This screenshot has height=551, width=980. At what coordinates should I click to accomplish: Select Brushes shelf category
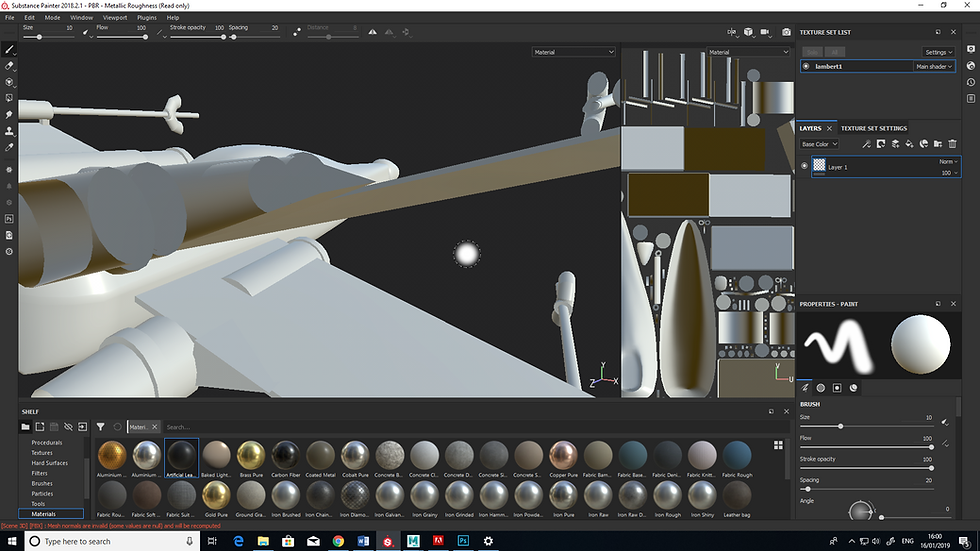coord(42,484)
